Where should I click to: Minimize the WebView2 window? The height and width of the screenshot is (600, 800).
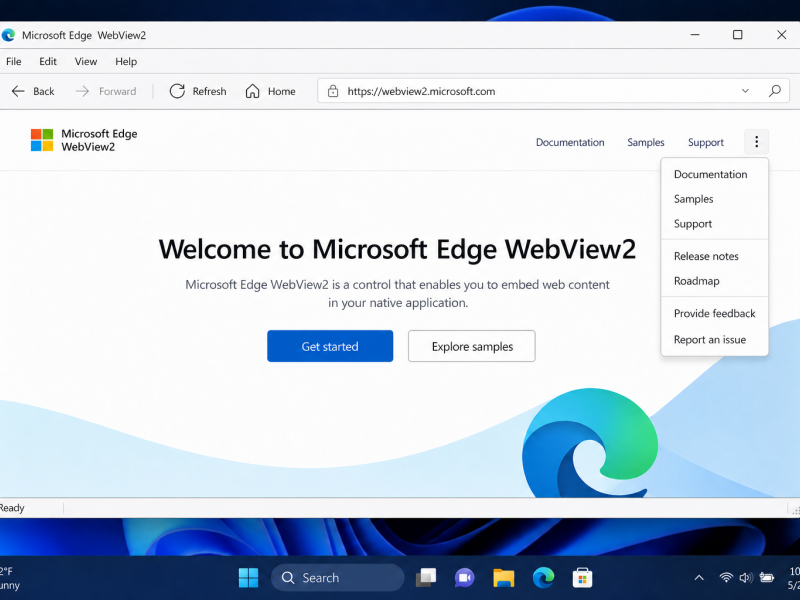(x=695, y=35)
